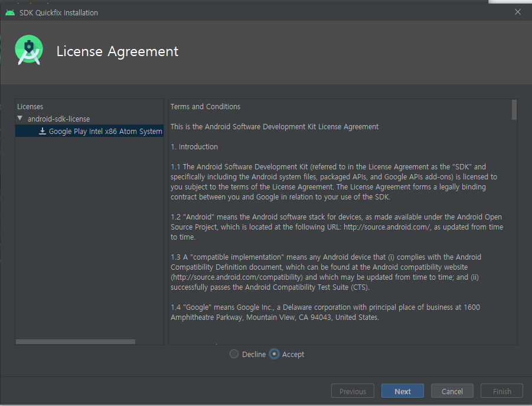This screenshot has width=532, height=406.
Task: Click the 'Android Software Development Kit License Agreement' sentence
Action: coord(275,127)
